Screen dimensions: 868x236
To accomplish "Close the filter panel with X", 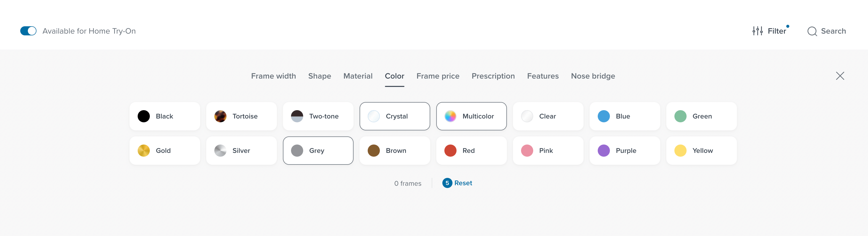I will pyautogui.click(x=840, y=76).
